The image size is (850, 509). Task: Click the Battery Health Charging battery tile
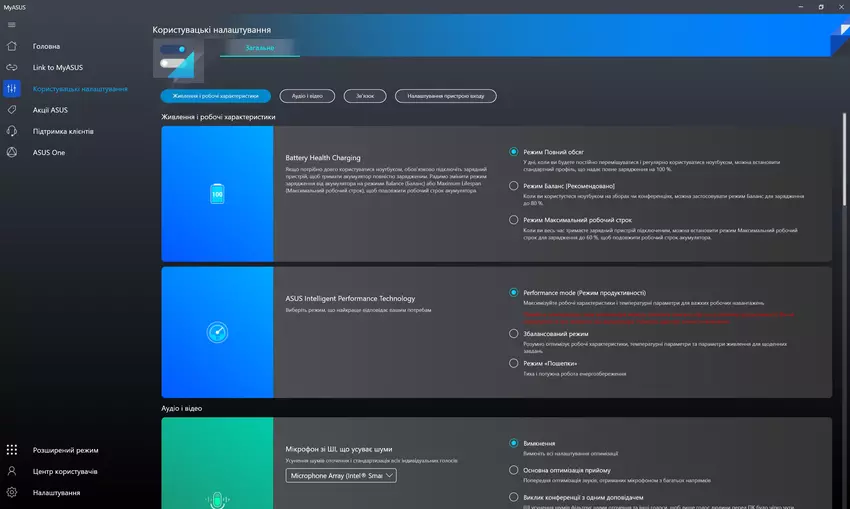pos(217,194)
